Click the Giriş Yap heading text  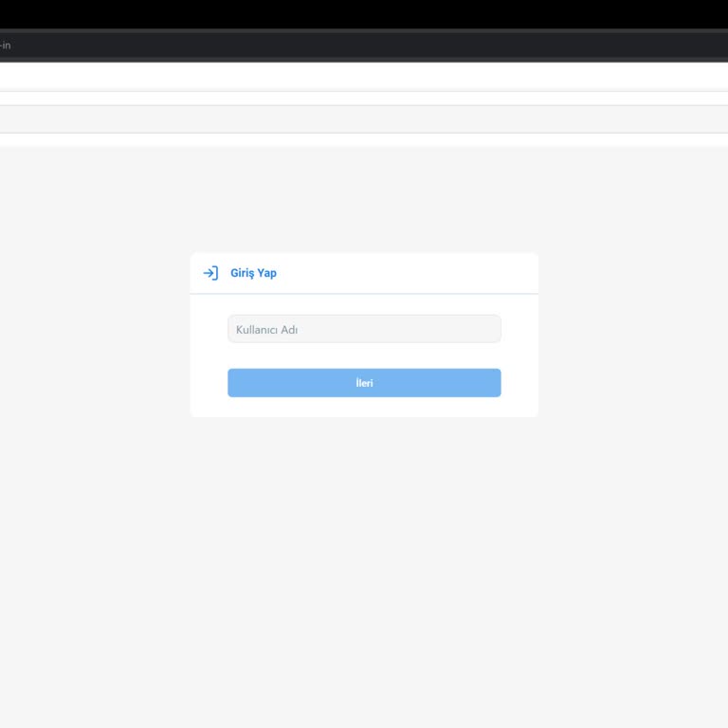[x=253, y=273]
